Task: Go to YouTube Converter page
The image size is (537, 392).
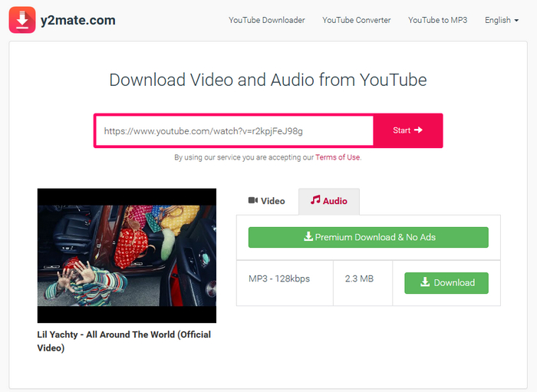Action: point(356,20)
